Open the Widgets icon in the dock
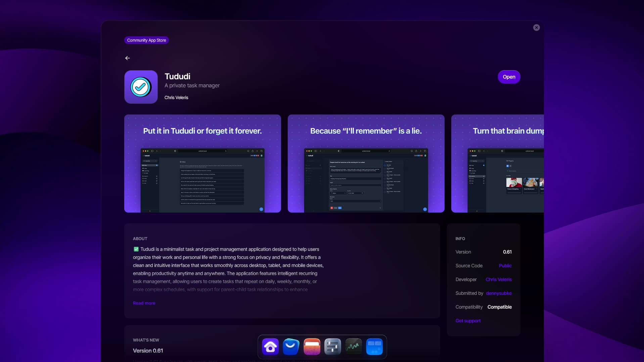The height and width of the screenshot is (362, 644). point(374,347)
